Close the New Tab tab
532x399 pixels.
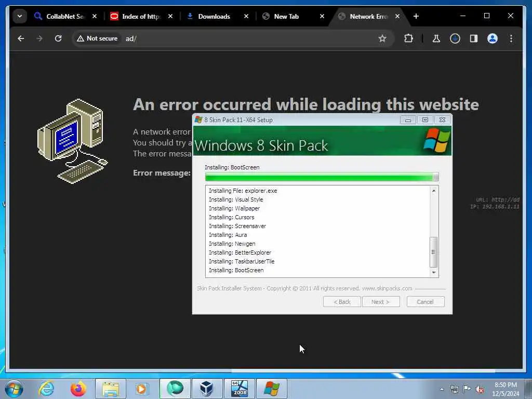pyautogui.click(x=322, y=16)
